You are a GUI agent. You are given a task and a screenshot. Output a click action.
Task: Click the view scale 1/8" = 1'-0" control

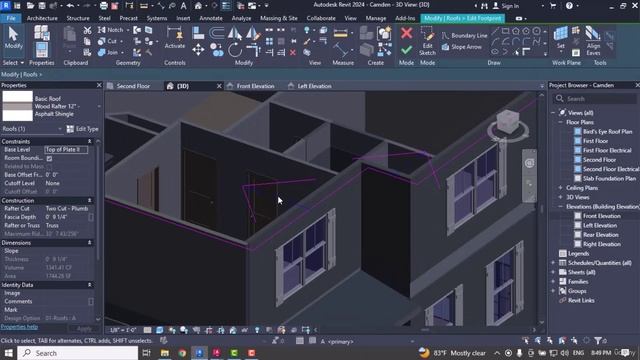click(123, 330)
